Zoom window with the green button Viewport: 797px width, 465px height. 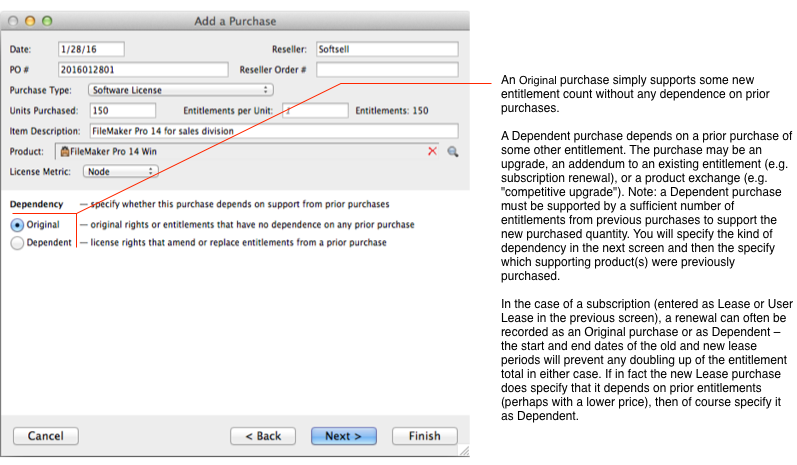pyautogui.click(x=47, y=21)
